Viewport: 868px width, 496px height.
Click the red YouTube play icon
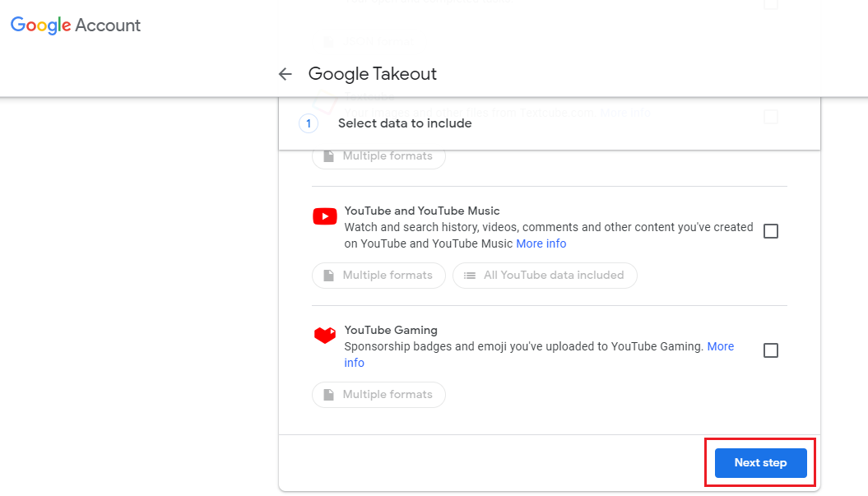point(325,216)
